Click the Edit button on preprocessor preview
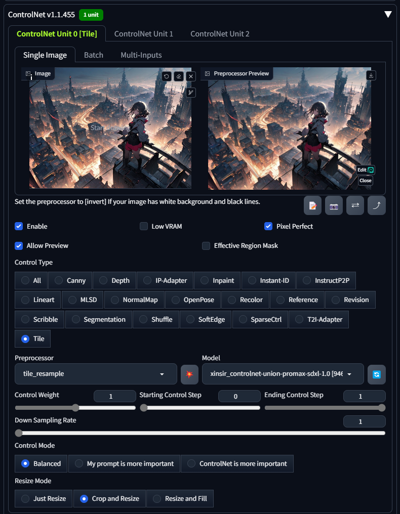Viewport: 400px width, 514px height. (366, 170)
